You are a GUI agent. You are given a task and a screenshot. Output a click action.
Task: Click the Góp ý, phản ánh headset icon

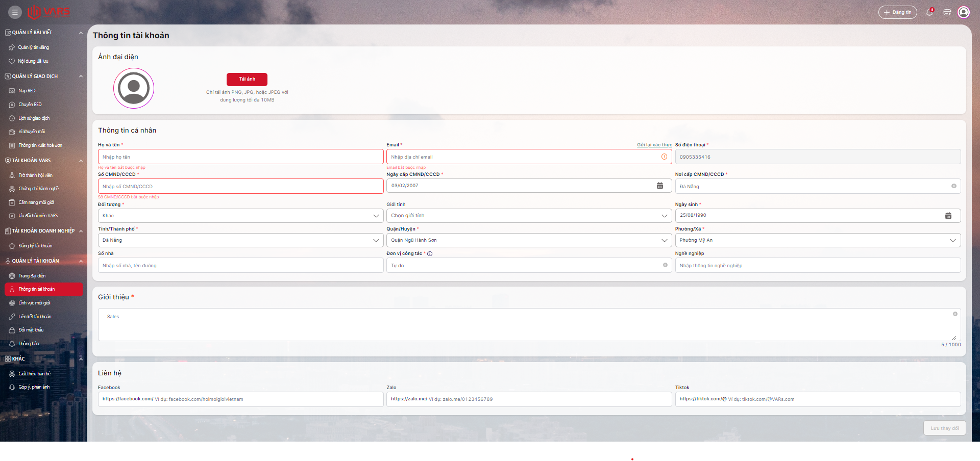click(12, 387)
